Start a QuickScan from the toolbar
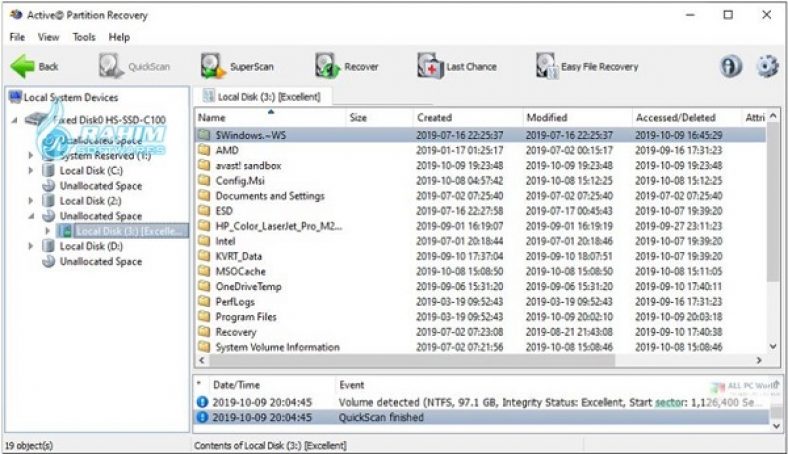The width and height of the screenshot is (788, 454). click(134, 66)
